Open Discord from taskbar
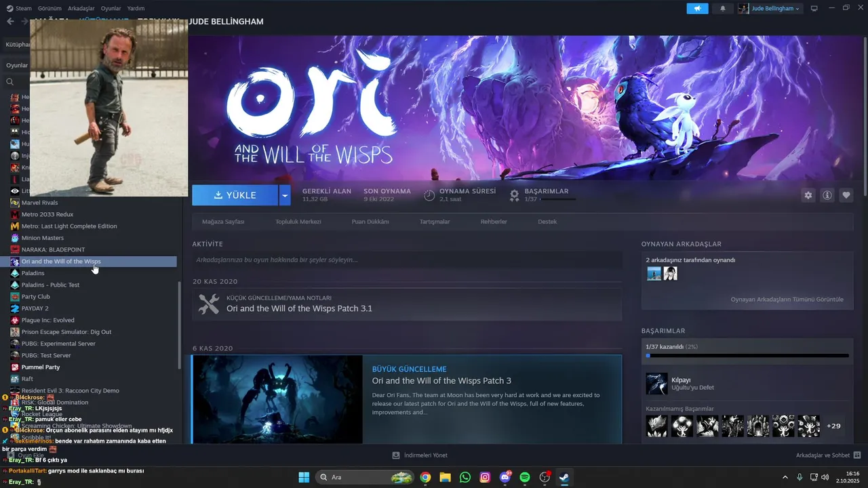868x488 pixels. 505,477
